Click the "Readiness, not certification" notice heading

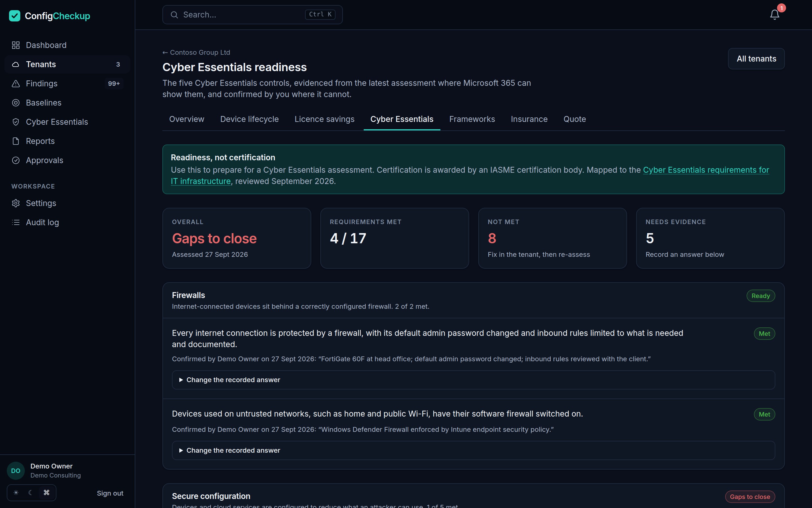223,157
